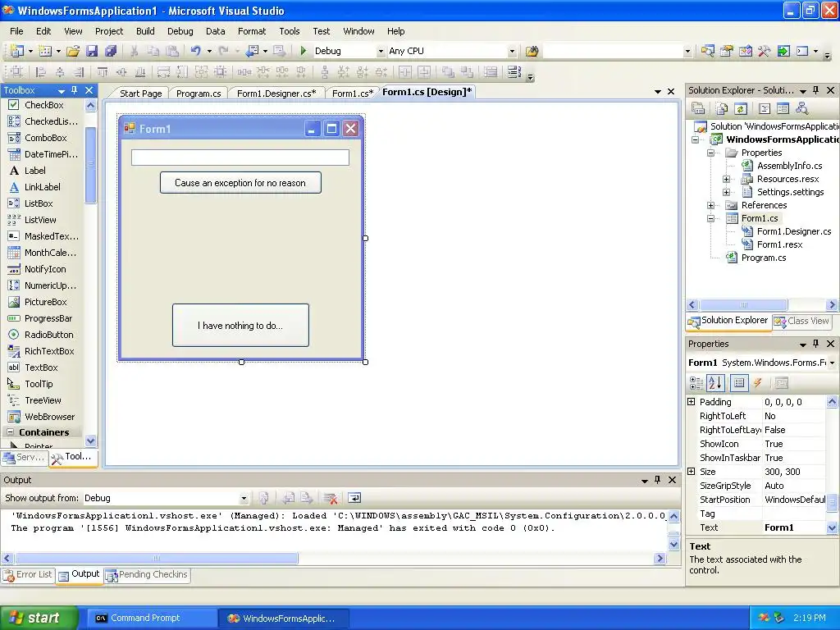Image resolution: width=840 pixels, height=630 pixels.
Task: Select the TreeView control in Toolbox
Action: click(x=41, y=400)
